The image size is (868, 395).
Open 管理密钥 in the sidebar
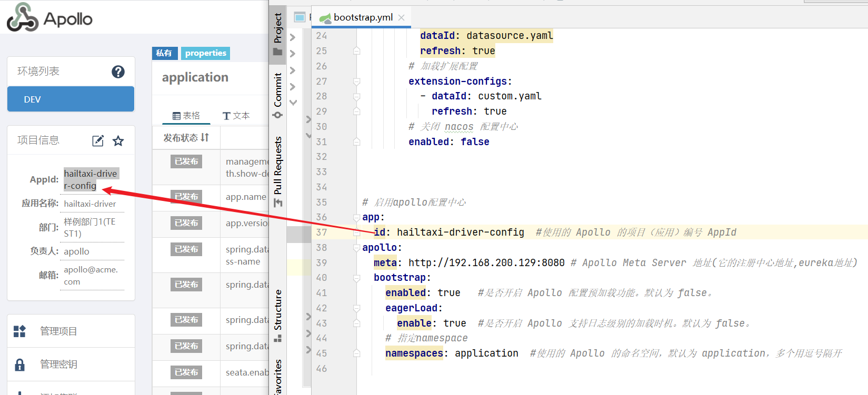pyautogui.click(x=71, y=364)
